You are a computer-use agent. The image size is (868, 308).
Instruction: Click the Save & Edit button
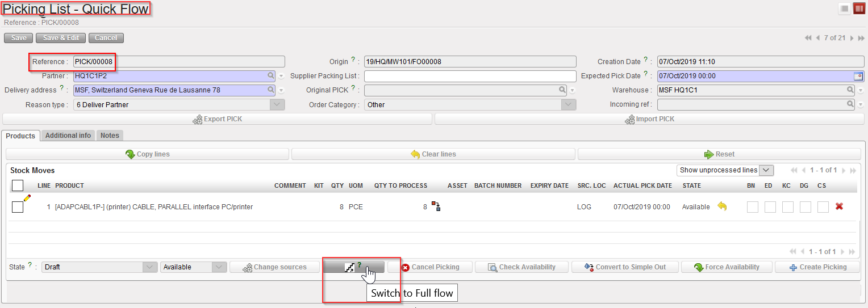pyautogui.click(x=61, y=38)
